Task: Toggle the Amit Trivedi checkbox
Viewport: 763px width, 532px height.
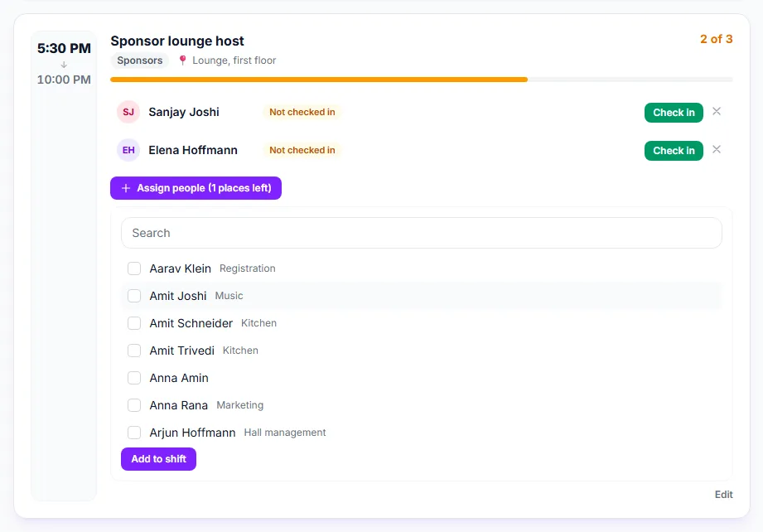Action: (134, 351)
